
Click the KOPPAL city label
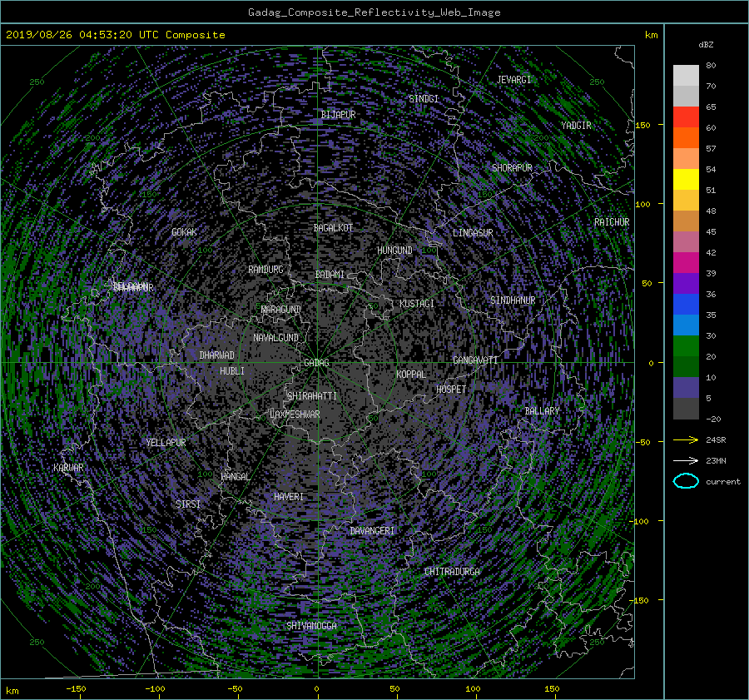[x=411, y=375]
